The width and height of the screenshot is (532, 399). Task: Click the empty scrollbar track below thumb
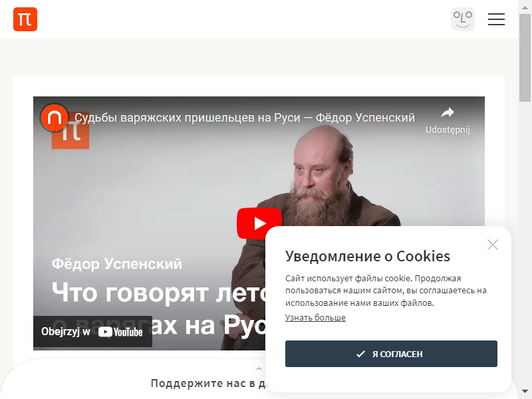[x=525, y=243]
